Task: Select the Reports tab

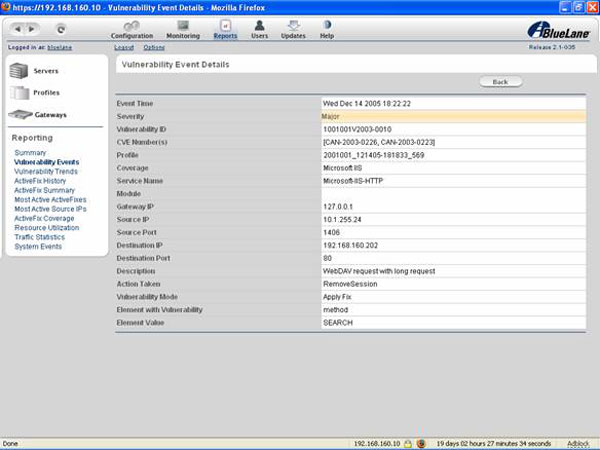Action: click(x=225, y=28)
